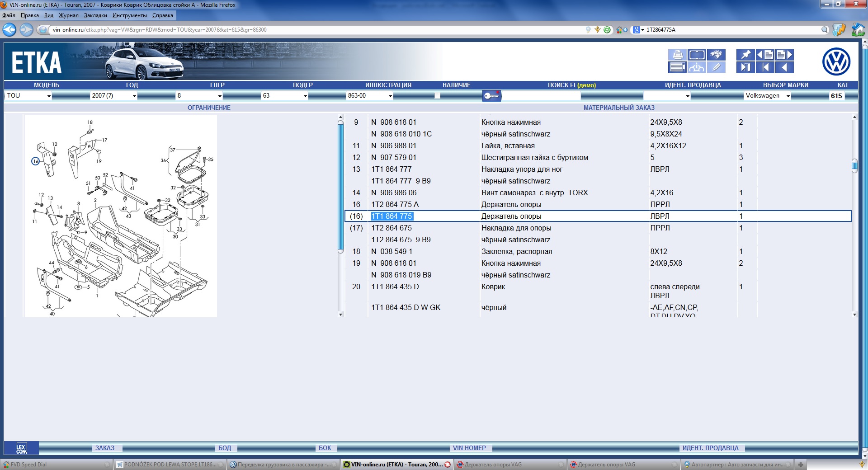Click the site identity icon in the address bar
The height and width of the screenshot is (470, 868).
click(43, 30)
